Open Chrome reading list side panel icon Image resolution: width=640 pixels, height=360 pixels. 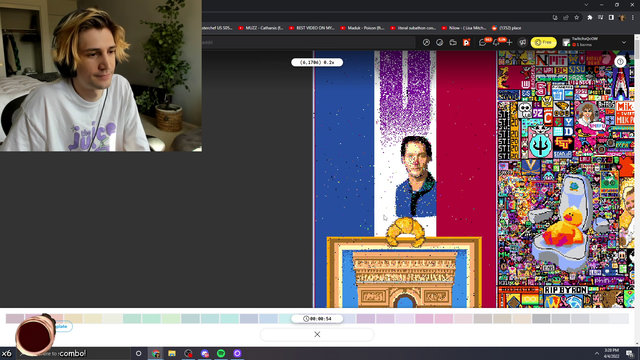pyautogui.click(x=611, y=18)
